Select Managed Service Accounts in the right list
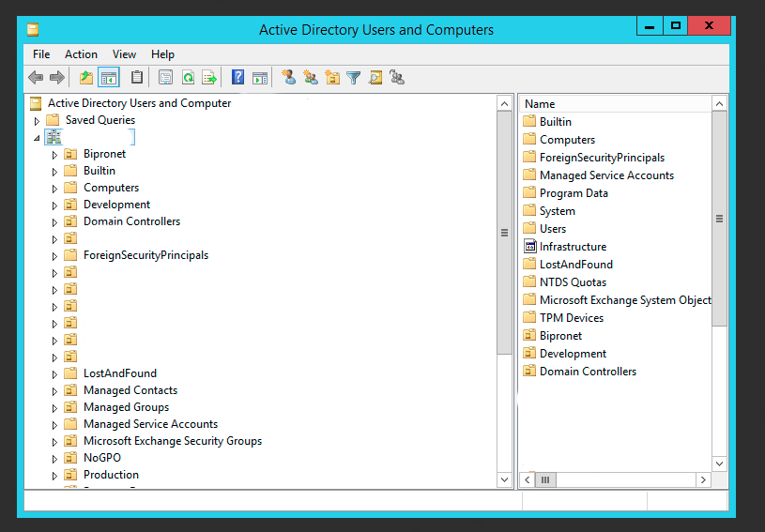This screenshot has width=765, height=532. click(x=606, y=175)
